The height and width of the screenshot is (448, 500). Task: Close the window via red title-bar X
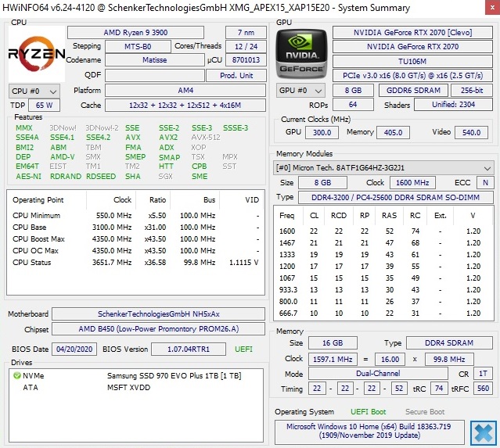click(493, 7)
